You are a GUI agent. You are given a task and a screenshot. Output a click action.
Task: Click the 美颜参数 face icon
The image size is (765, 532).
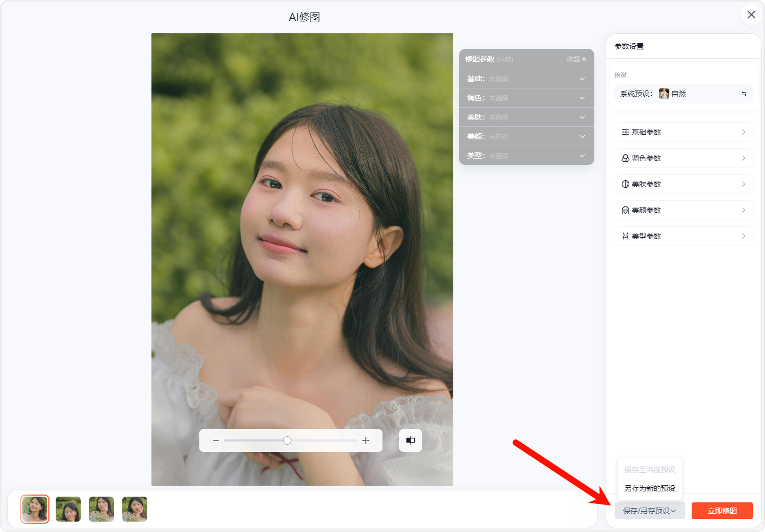pos(626,210)
